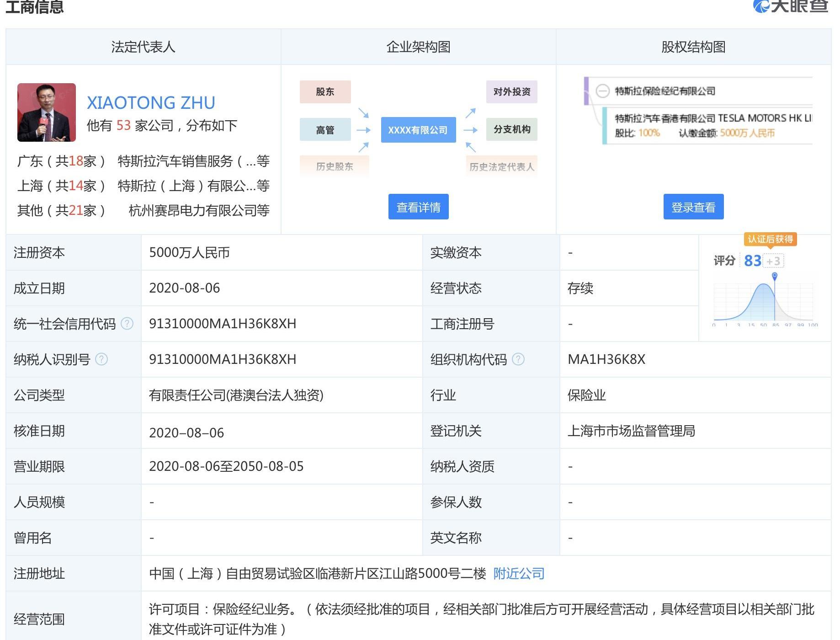
Task: Click 认证后获得 orange badge
Action: point(770,239)
